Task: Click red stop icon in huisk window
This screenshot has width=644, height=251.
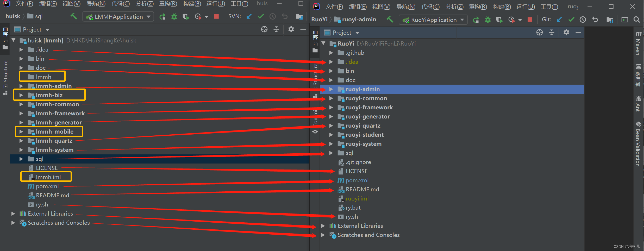Action: coord(216,17)
